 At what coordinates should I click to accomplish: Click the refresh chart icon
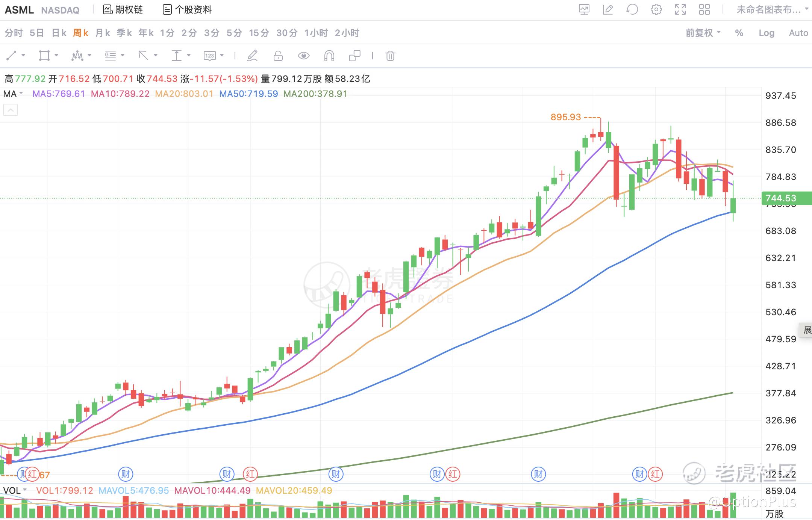632,10
